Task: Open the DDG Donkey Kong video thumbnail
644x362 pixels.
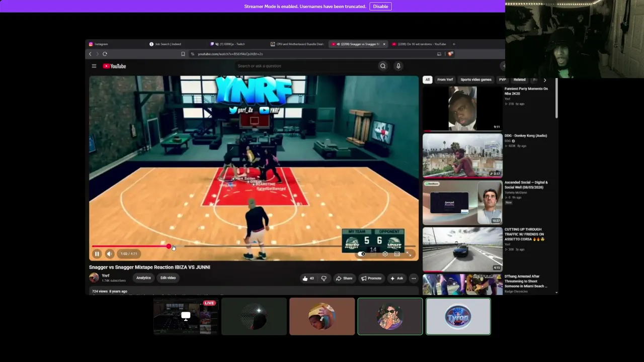Action: point(462,155)
